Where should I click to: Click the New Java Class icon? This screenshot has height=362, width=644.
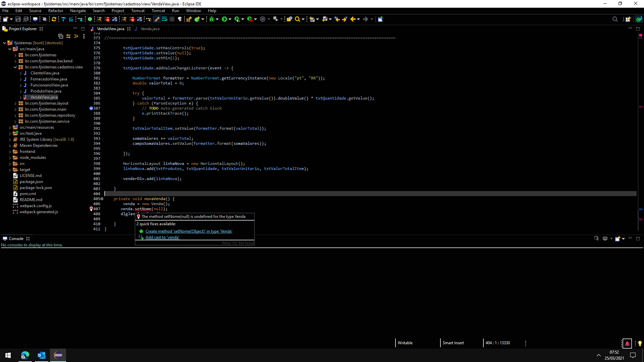pyautogui.click(x=197, y=19)
